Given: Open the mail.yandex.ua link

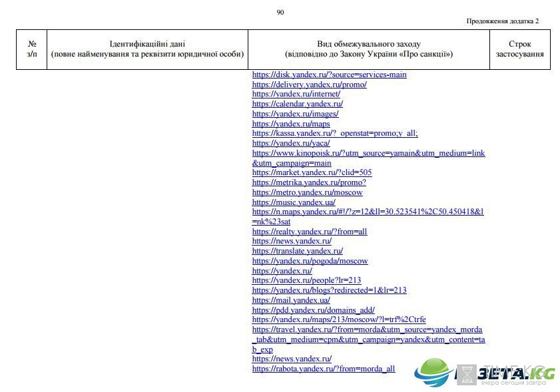Looking at the screenshot, I should (291, 300).
